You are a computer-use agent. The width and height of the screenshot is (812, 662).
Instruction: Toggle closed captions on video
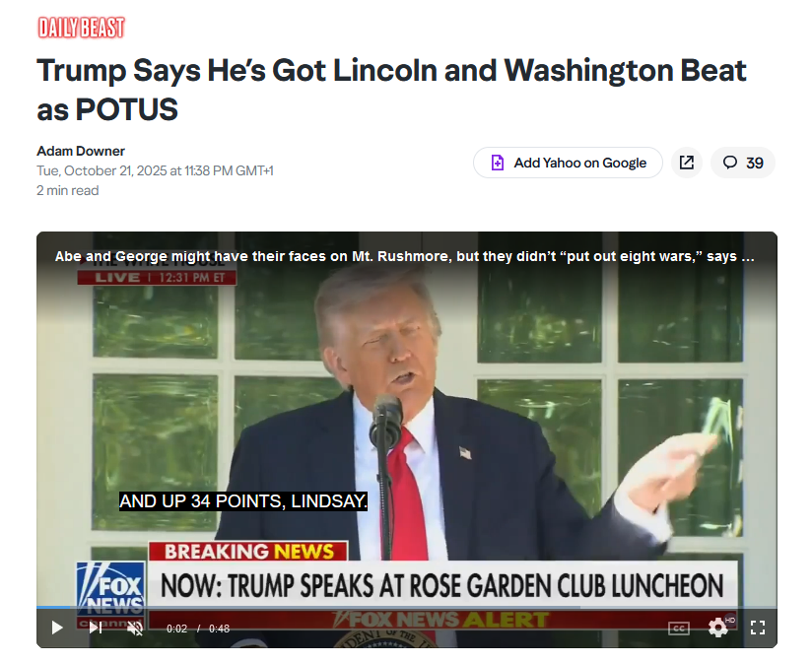(678, 629)
